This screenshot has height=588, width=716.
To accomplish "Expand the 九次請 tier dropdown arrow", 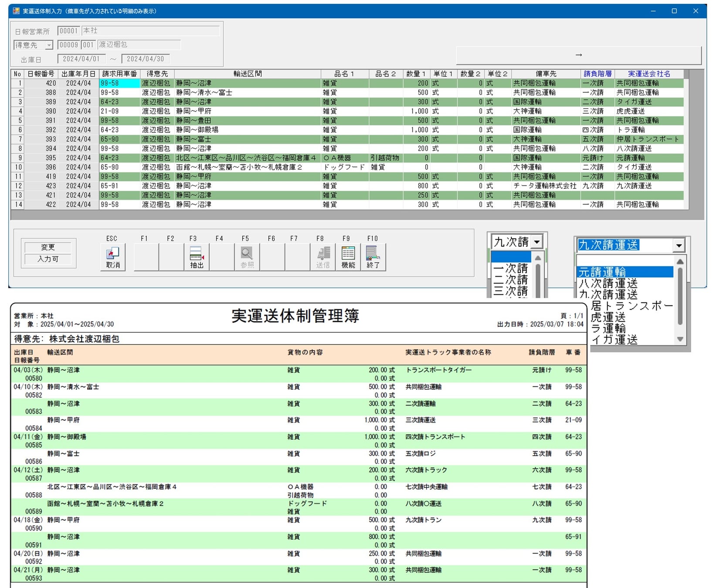I will 537,241.
